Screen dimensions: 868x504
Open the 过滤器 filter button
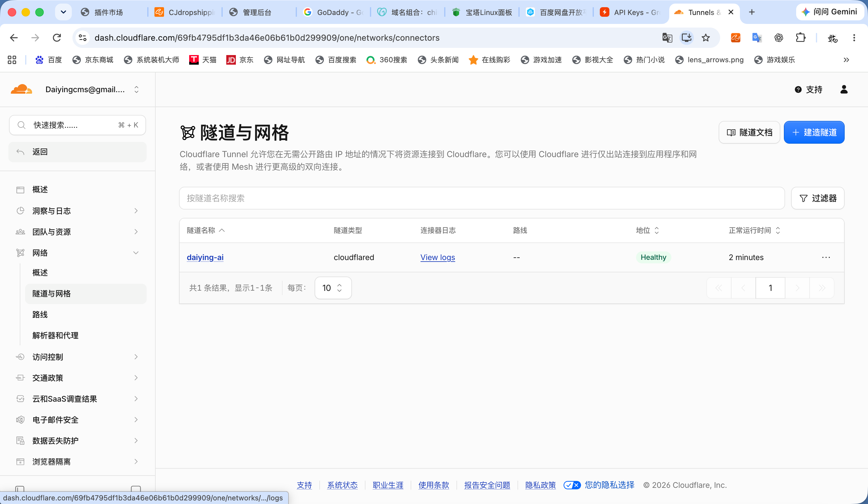point(817,198)
